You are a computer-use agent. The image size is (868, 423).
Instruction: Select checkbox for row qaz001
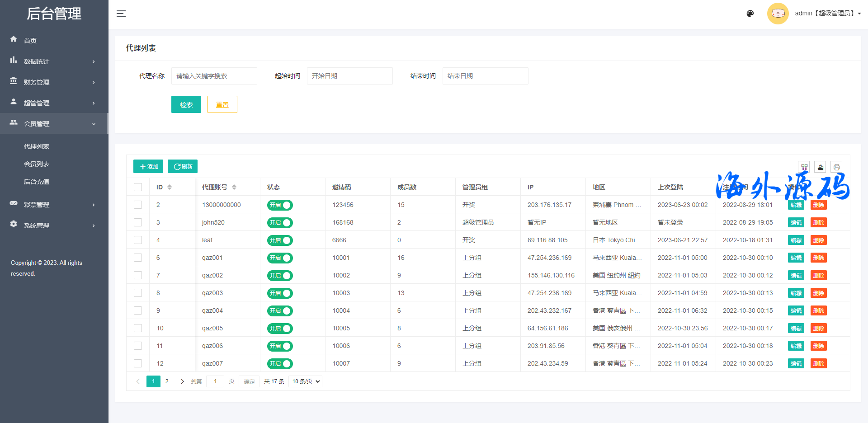(x=138, y=258)
